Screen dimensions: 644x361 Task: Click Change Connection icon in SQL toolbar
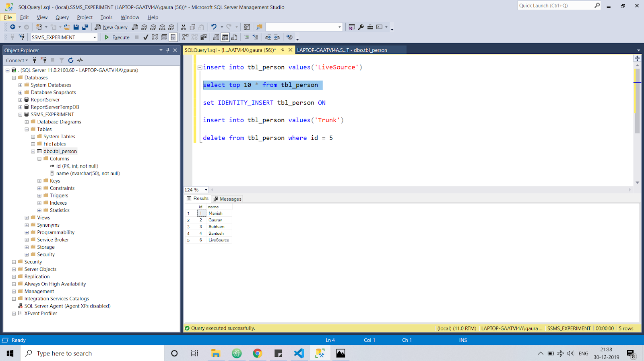[x=22, y=37]
